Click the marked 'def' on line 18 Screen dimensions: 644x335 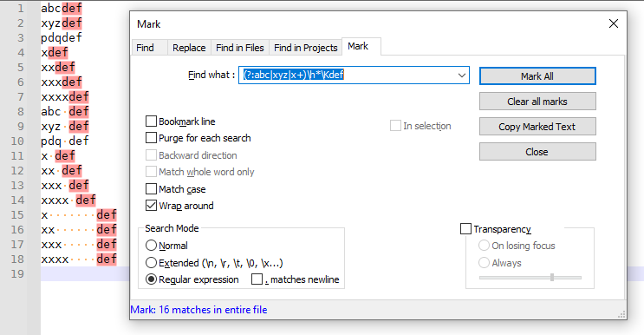coord(107,259)
